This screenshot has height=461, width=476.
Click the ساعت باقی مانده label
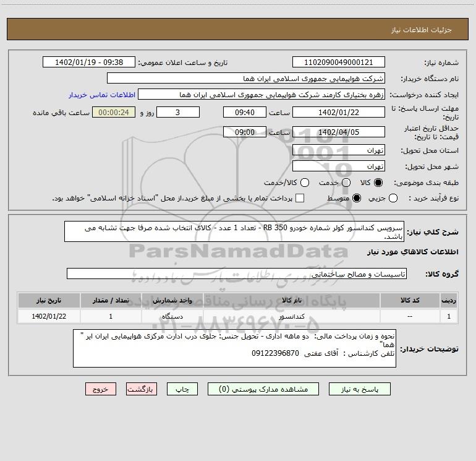(61, 113)
